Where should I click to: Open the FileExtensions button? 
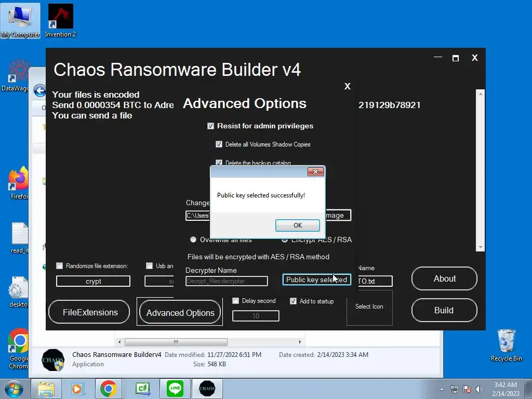(89, 312)
